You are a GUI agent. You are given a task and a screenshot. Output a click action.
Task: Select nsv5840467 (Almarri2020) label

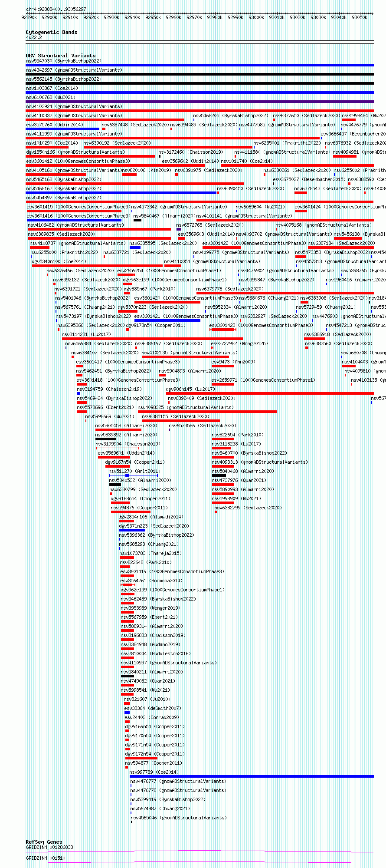click(x=164, y=216)
